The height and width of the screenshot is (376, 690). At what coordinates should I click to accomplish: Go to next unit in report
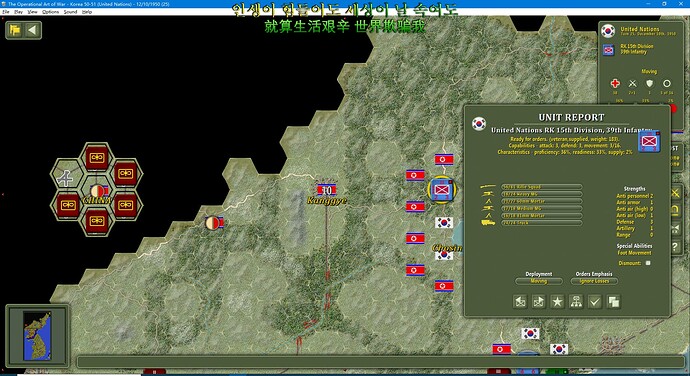(x=539, y=302)
